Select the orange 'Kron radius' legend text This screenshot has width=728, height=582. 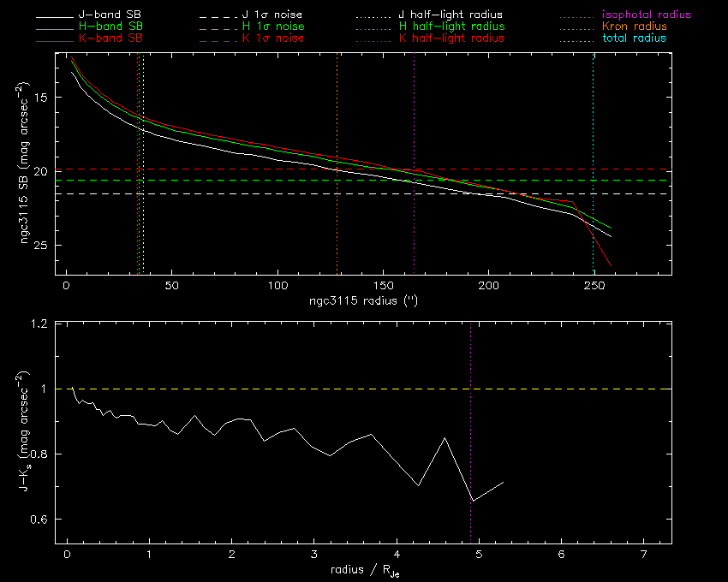coord(629,27)
